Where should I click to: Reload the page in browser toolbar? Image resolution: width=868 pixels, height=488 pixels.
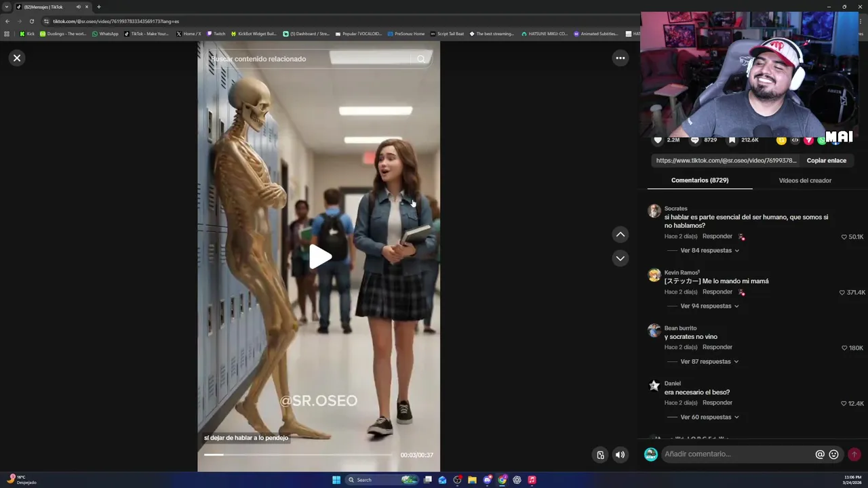[31, 21]
